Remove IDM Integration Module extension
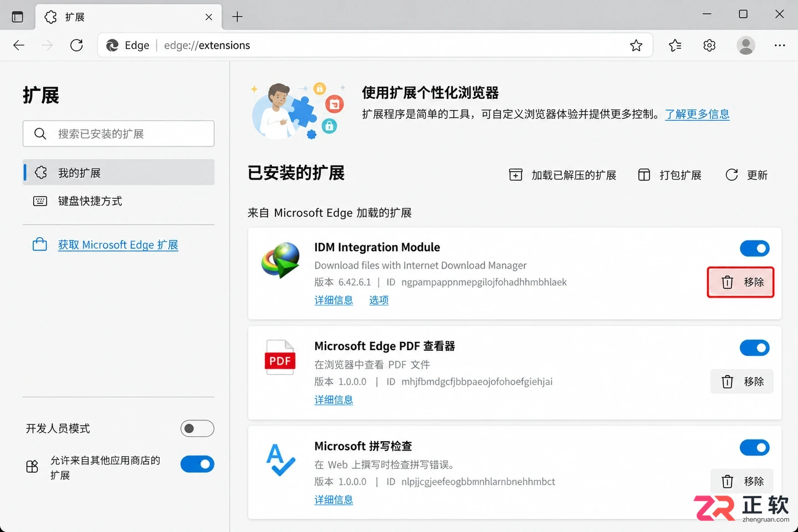Image resolution: width=798 pixels, height=532 pixels. [741, 283]
